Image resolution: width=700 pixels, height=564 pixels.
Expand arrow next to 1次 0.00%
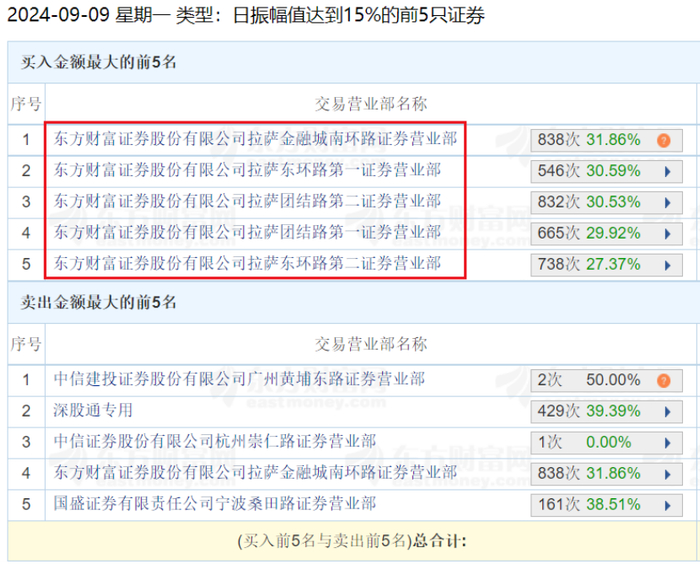point(668,443)
